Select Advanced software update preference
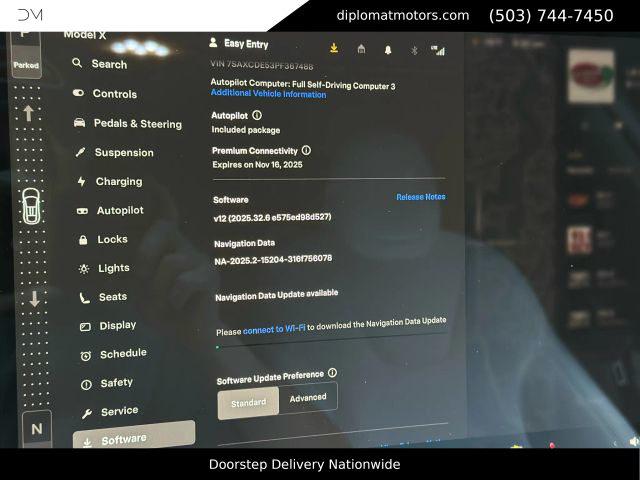Image resolution: width=640 pixels, height=480 pixels. point(308,398)
